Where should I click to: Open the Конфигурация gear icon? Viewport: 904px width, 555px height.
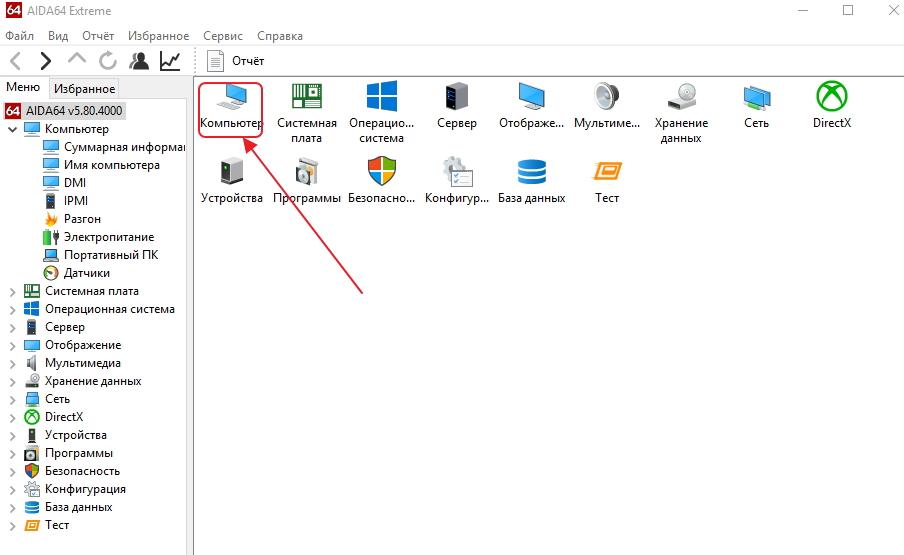[x=457, y=172]
